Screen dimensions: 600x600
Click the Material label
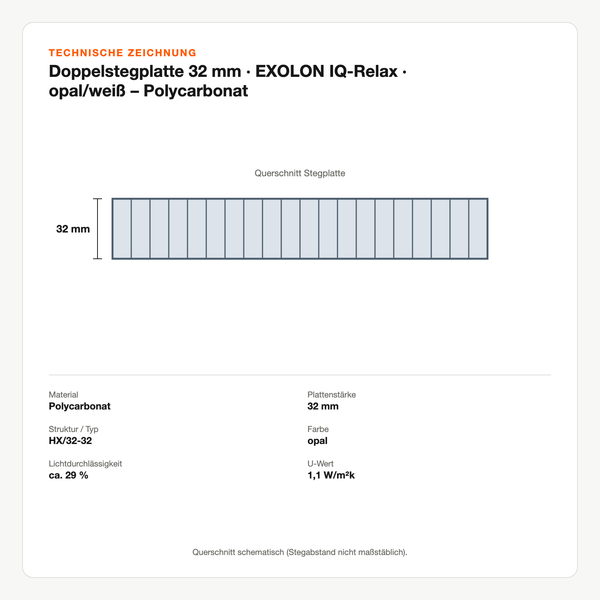[x=64, y=395]
